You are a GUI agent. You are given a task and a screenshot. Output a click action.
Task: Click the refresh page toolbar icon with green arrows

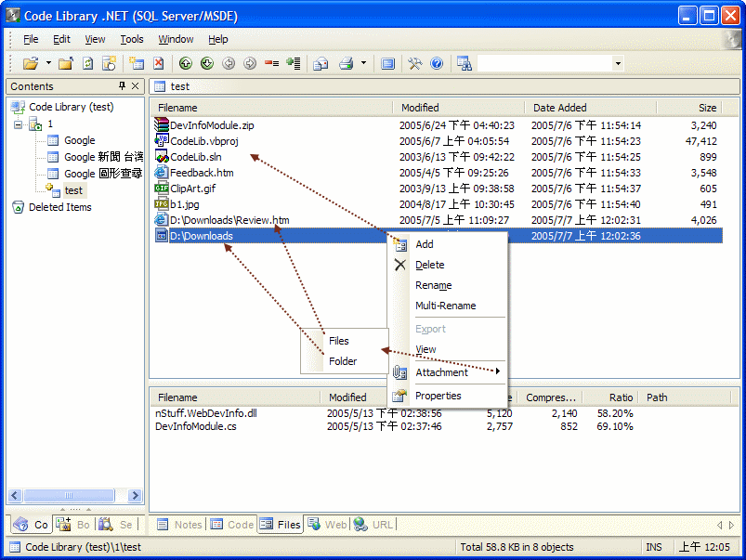click(87, 63)
